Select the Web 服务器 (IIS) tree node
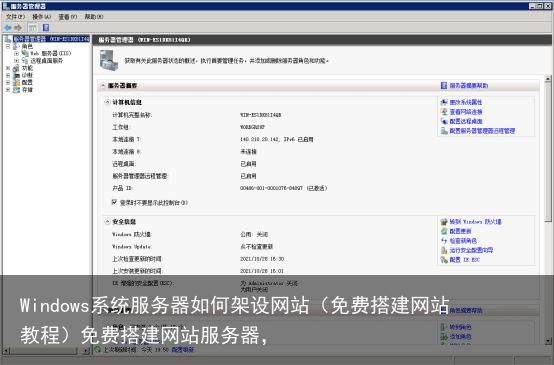The width and height of the screenshot is (554, 365). pos(51,53)
